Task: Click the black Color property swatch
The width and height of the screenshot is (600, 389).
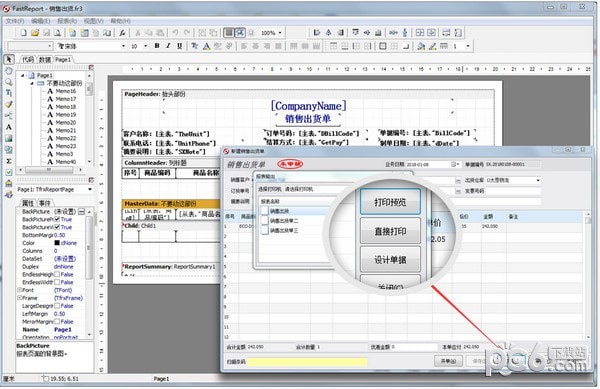Action: (57, 243)
